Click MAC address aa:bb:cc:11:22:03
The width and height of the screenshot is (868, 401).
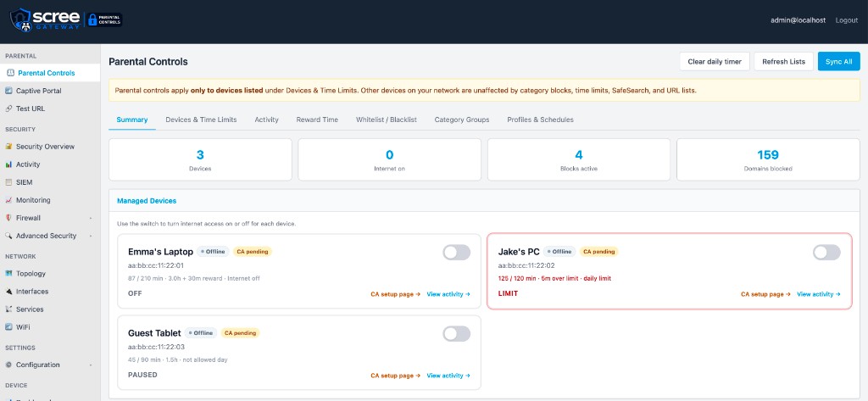point(156,347)
